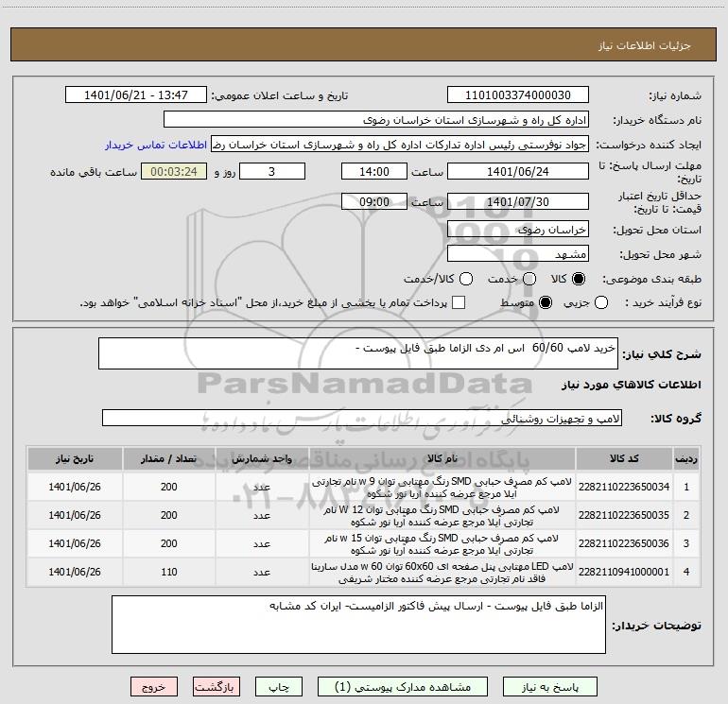Click the پاسخ به نیاز button
Image resolution: width=728 pixels, height=704 pixels.
pyautogui.click(x=549, y=687)
